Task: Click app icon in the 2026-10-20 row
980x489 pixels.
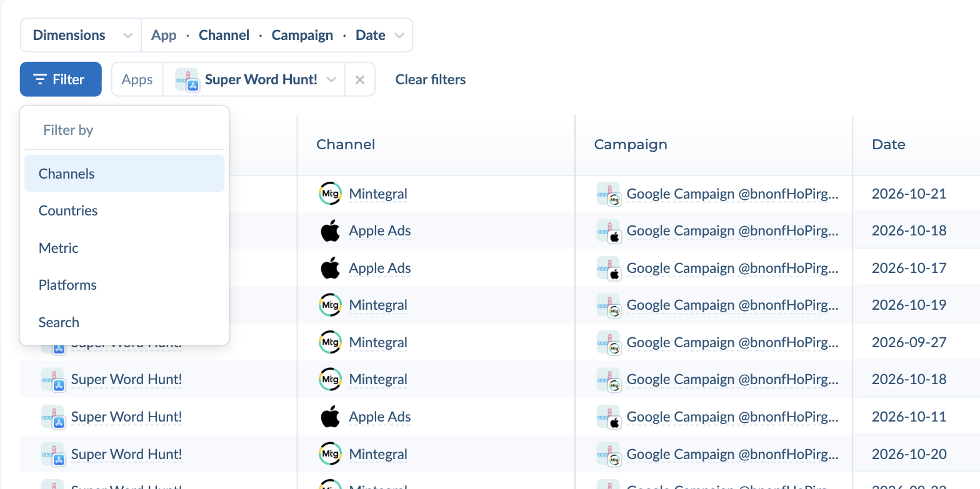Action: pyautogui.click(x=53, y=454)
